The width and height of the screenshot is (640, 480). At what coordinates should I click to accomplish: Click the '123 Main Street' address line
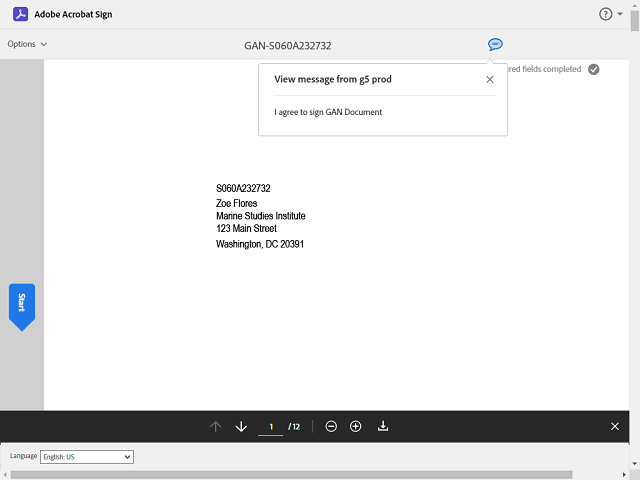(x=247, y=229)
